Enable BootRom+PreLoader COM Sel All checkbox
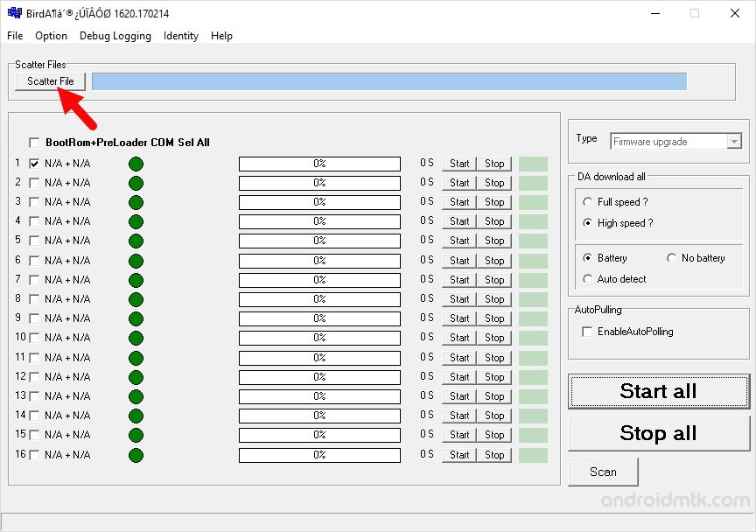Viewport: 756px width, 532px height. pyautogui.click(x=35, y=143)
